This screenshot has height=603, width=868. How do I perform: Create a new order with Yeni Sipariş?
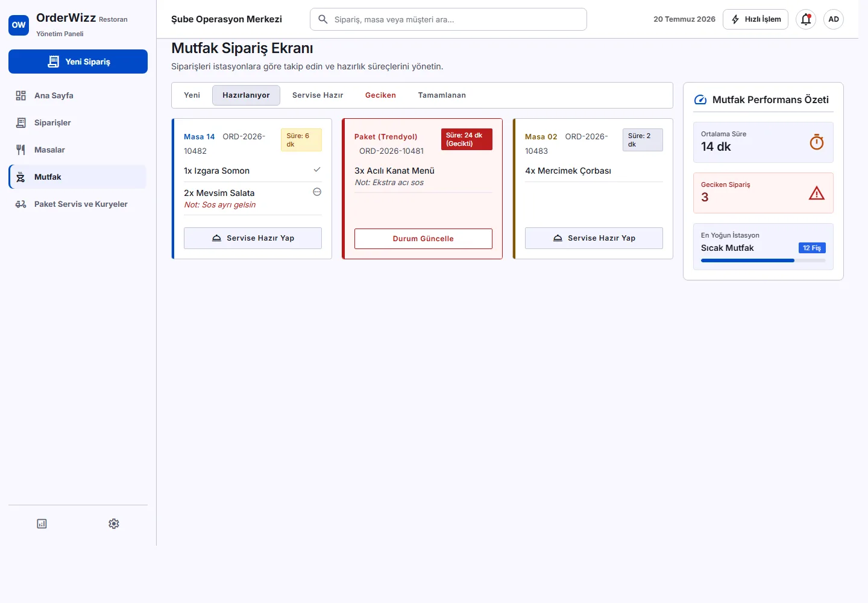[78, 62]
